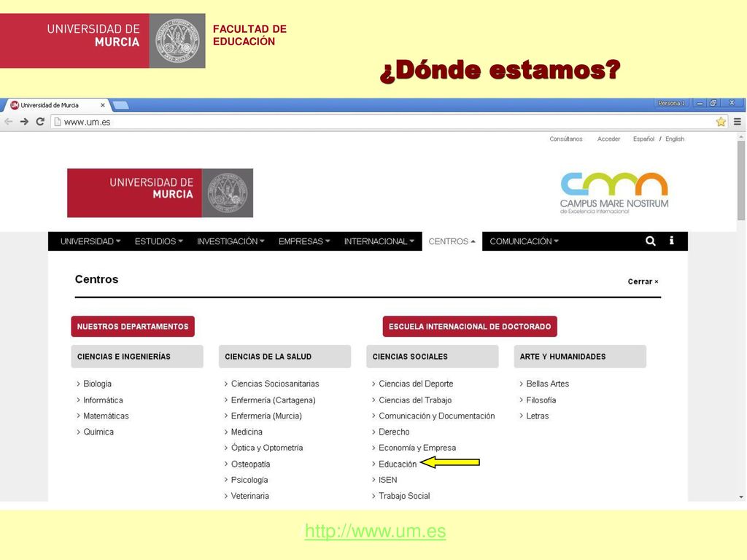This screenshot has width=747, height=560.
Task: Open Ciencias del Deporte link
Action: click(416, 384)
